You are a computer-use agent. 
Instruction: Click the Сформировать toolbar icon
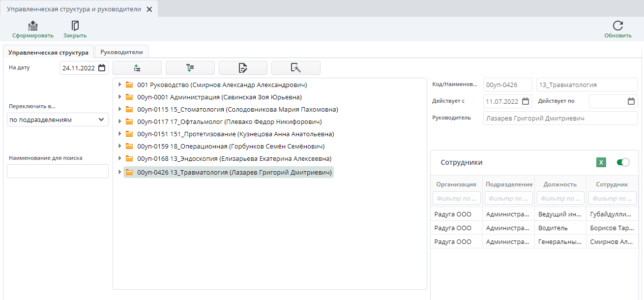point(33,26)
